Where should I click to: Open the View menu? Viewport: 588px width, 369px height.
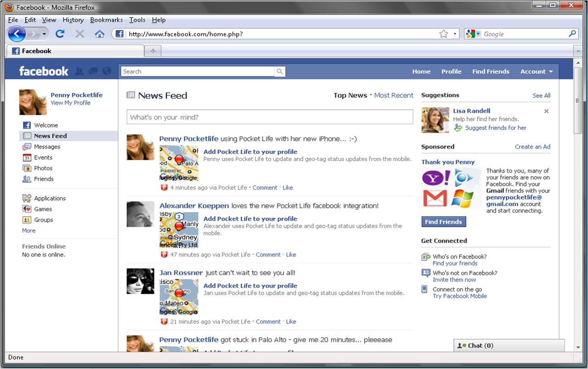pyautogui.click(x=49, y=20)
